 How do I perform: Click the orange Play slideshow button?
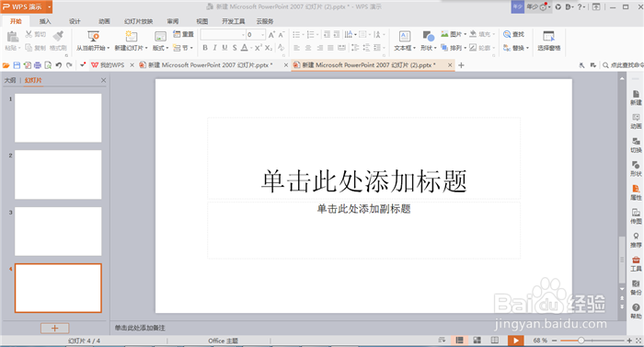tap(515, 340)
